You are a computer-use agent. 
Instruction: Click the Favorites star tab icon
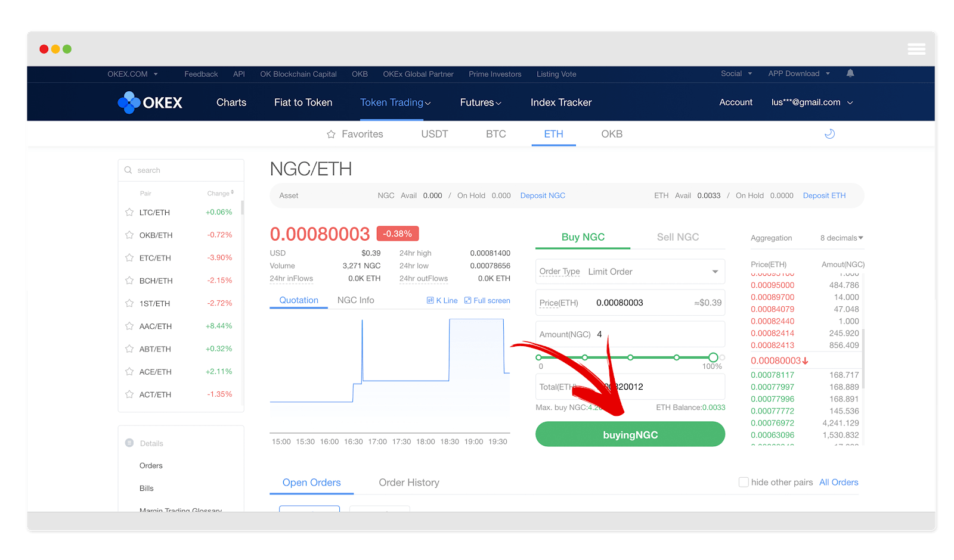coord(331,135)
